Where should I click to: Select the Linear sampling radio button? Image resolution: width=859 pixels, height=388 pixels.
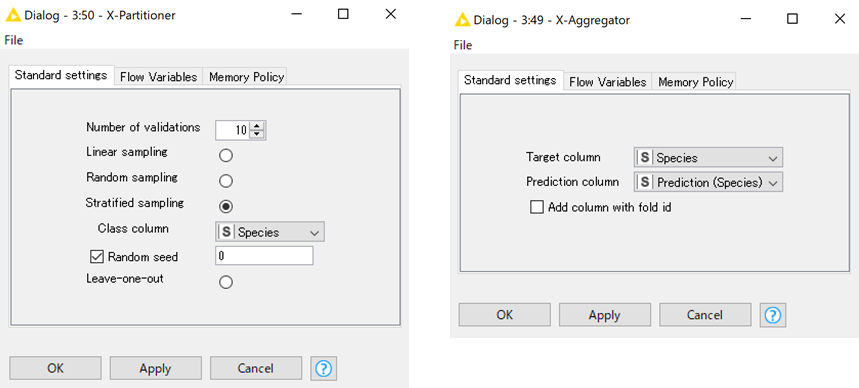[226, 156]
